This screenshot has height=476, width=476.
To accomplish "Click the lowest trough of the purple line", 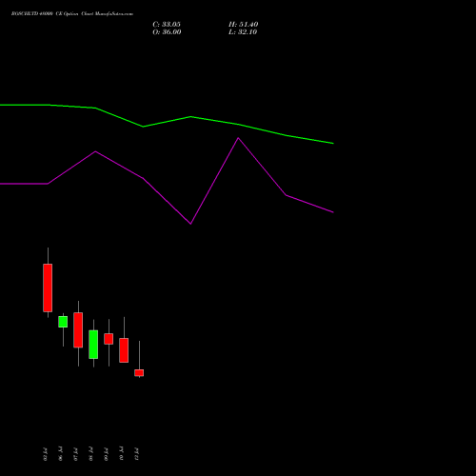I will (190, 224).
